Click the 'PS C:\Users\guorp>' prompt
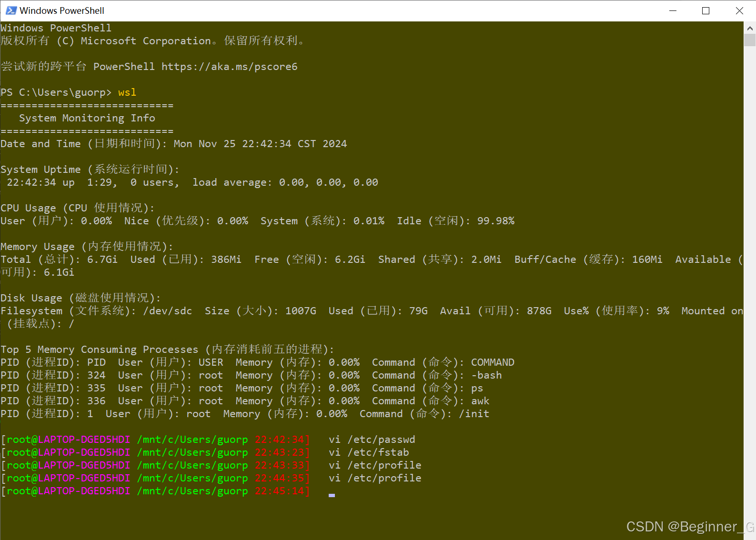The height and width of the screenshot is (540, 756). click(56, 92)
